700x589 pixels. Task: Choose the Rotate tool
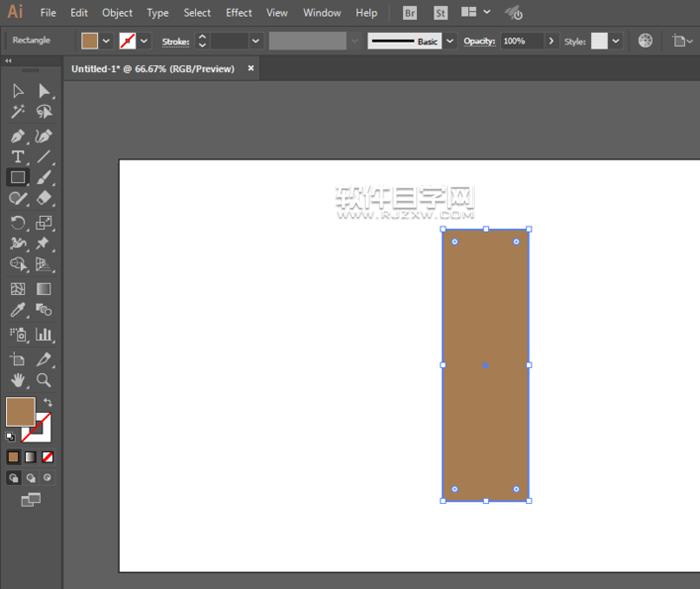click(18, 223)
